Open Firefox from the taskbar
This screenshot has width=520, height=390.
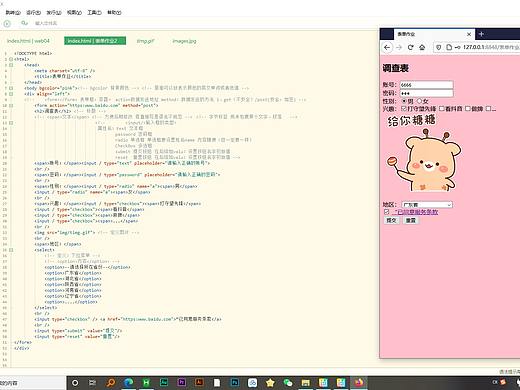[359, 383]
